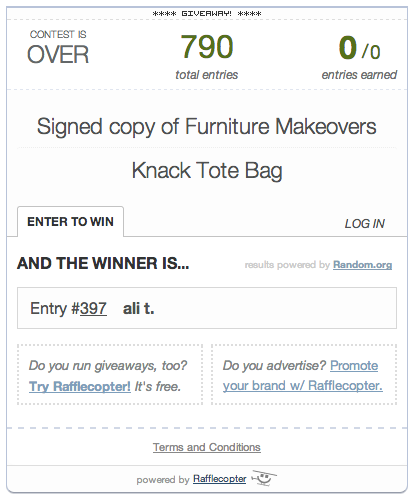This screenshot has height=503, width=418.
Task: Click the winner name ali t.
Action: (138, 308)
